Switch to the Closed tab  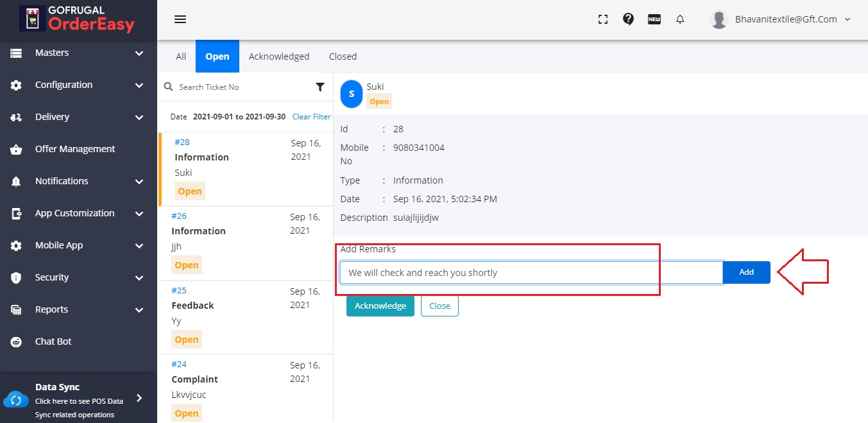pos(343,56)
